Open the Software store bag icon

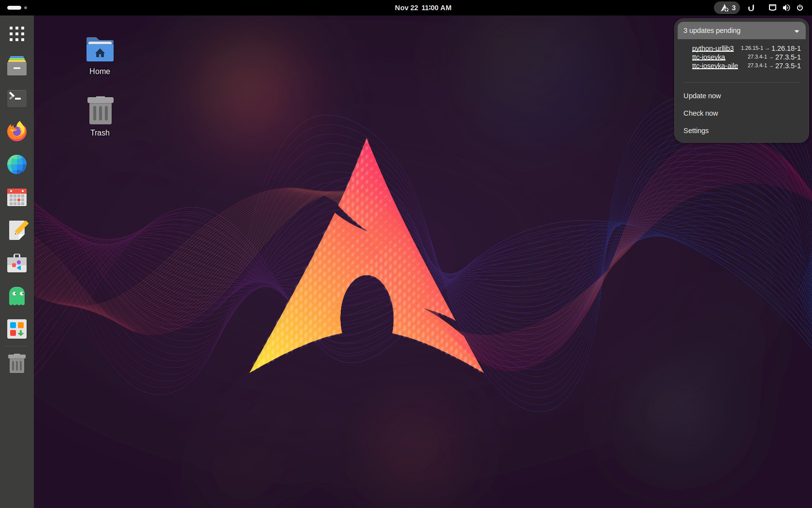pyautogui.click(x=17, y=263)
